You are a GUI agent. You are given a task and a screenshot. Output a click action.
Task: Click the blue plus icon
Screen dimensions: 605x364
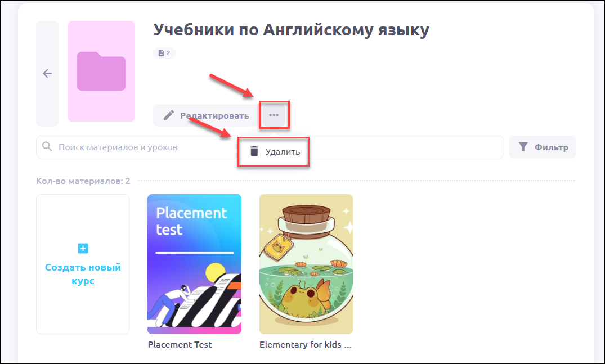click(83, 248)
